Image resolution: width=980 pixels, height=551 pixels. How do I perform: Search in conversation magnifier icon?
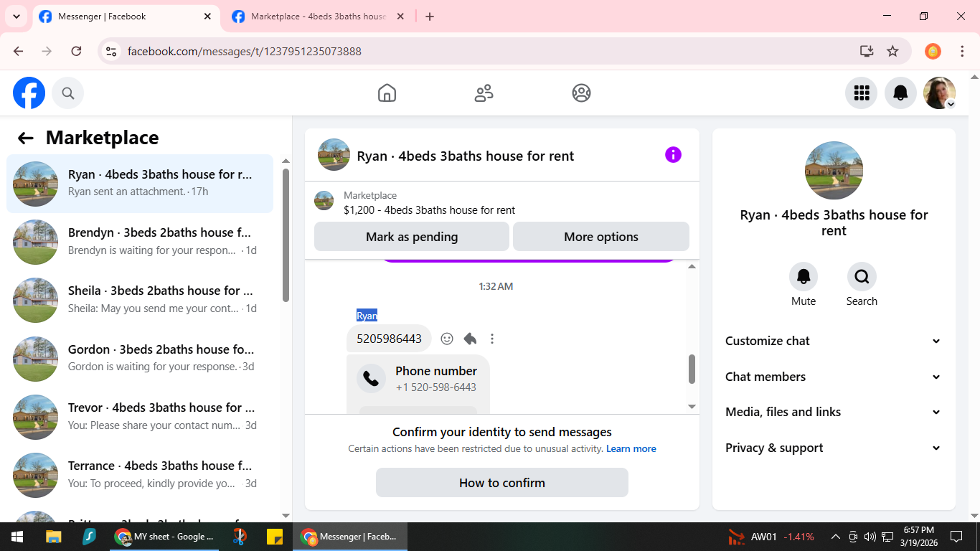pos(862,276)
